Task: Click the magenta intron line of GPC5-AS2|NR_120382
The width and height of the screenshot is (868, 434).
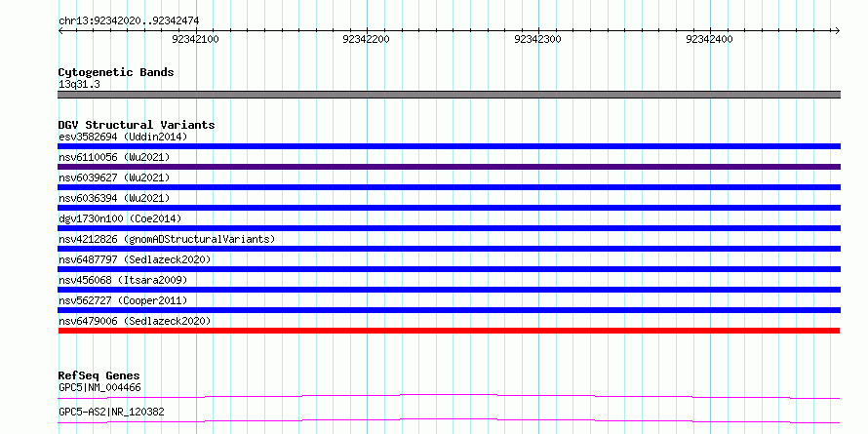Action: [x=449, y=420]
